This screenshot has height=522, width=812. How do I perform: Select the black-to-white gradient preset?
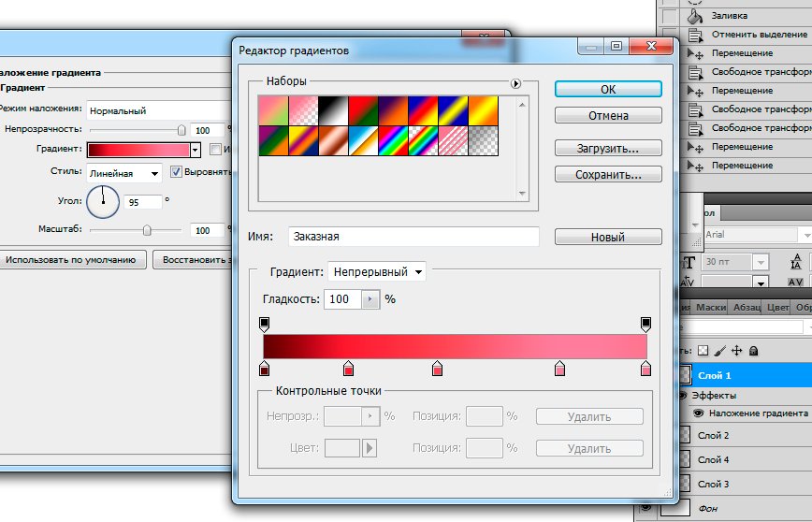tap(333, 110)
